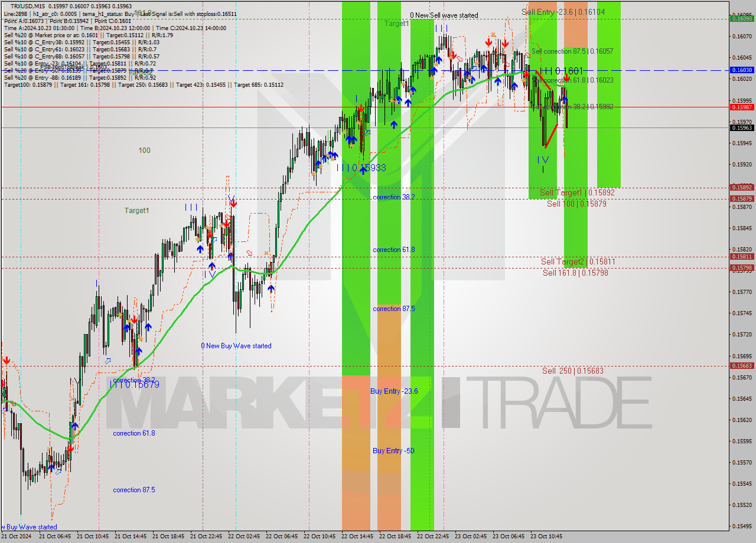Click the red 0.15798 price tag
Screen dimensions: 756x543
coord(742,268)
